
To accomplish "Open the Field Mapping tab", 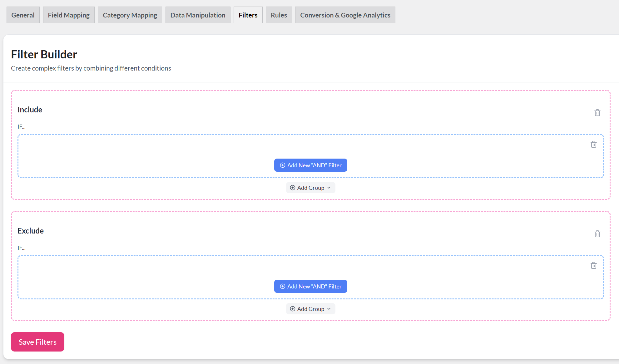I will point(69,15).
